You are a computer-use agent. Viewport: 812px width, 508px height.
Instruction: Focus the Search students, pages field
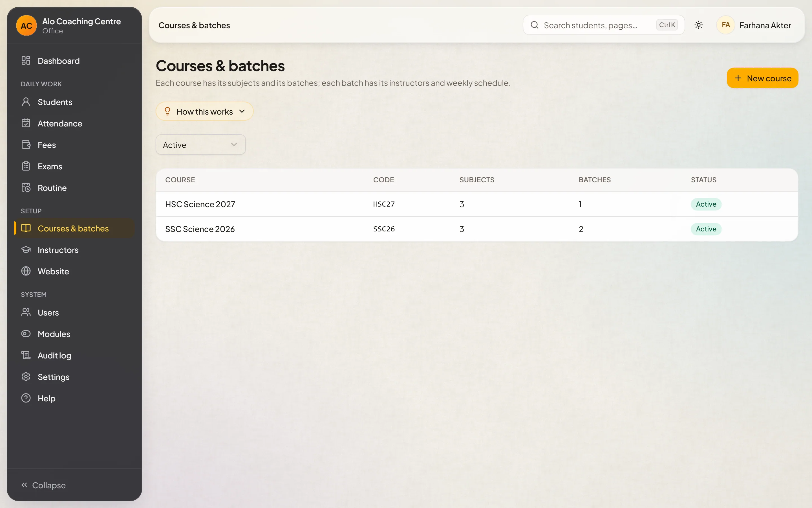(604, 25)
